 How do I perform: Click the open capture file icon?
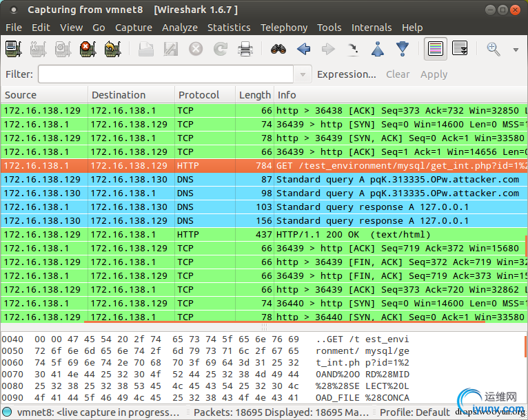tap(146, 49)
